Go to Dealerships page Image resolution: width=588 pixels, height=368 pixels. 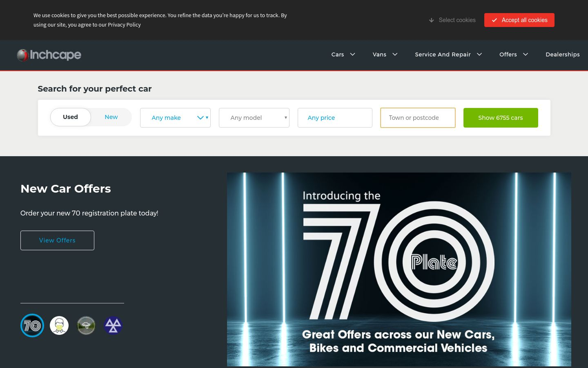(563, 54)
